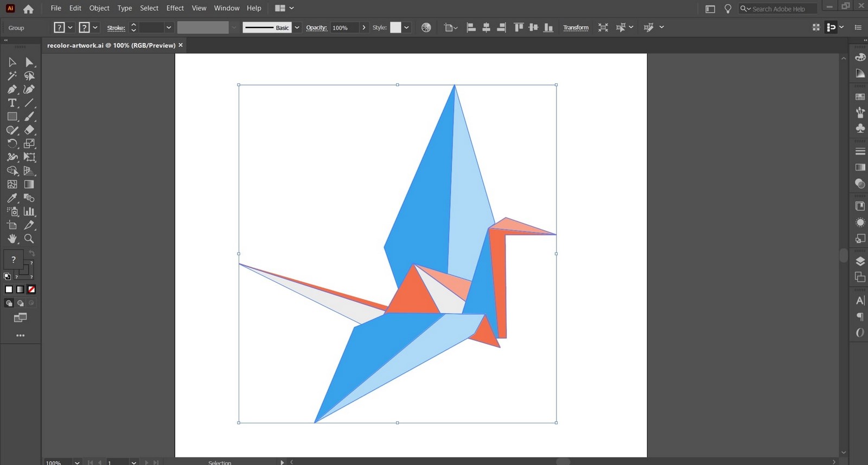Pick the Hand tool
Screen dimensions: 868x465
[12, 238]
